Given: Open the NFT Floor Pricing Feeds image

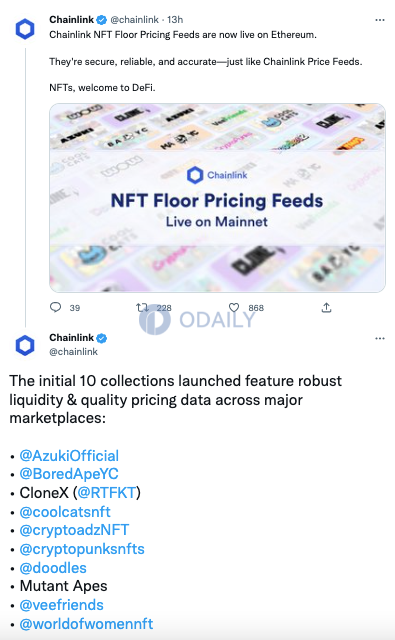Looking at the screenshot, I should [217, 198].
